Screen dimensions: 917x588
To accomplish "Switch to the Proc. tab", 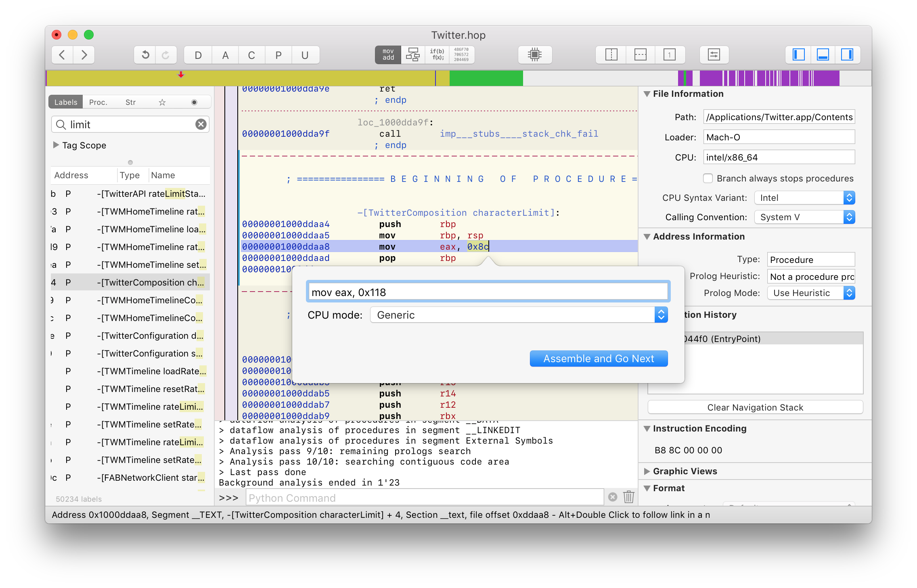I will [x=98, y=102].
